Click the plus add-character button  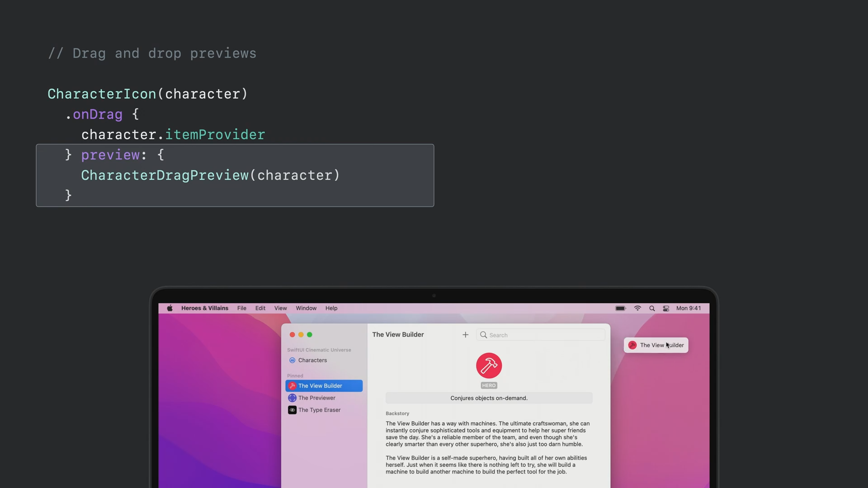tap(465, 335)
